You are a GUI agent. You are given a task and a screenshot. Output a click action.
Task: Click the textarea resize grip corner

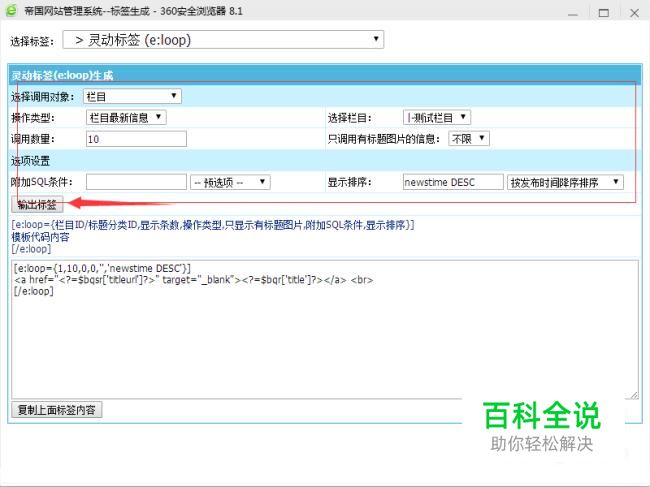coord(634,395)
